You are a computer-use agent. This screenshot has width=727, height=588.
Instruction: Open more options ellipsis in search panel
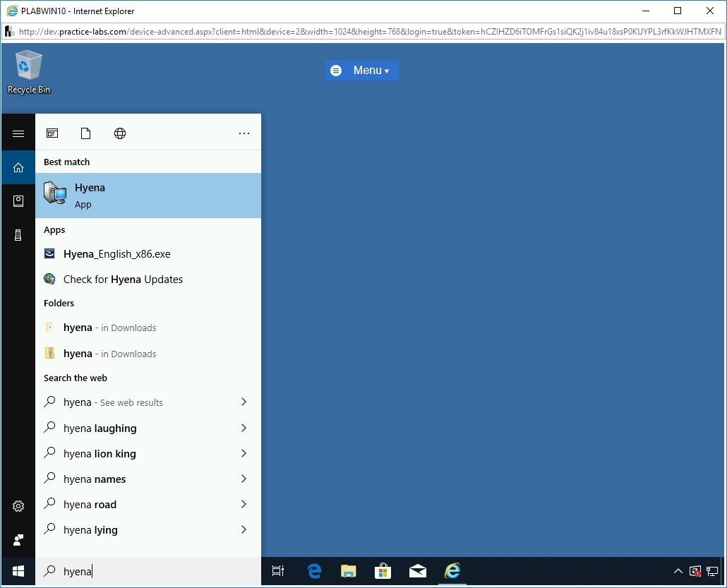[x=244, y=133]
